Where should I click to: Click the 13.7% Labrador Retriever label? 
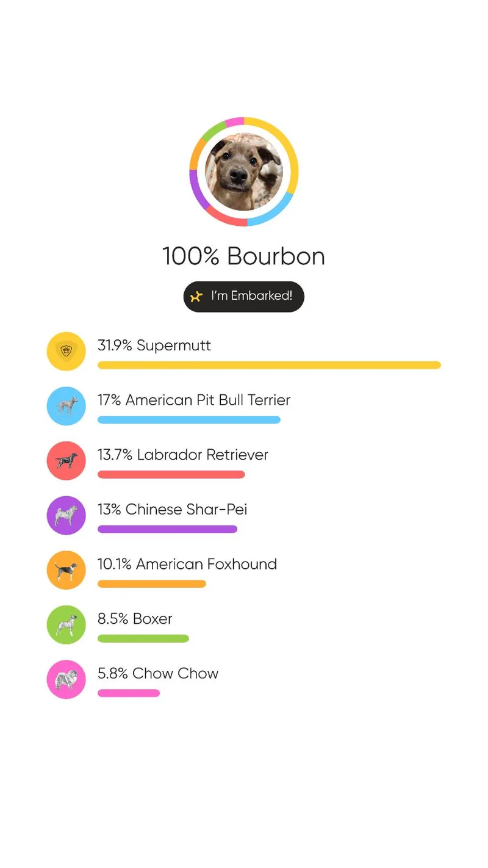click(182, 455)
